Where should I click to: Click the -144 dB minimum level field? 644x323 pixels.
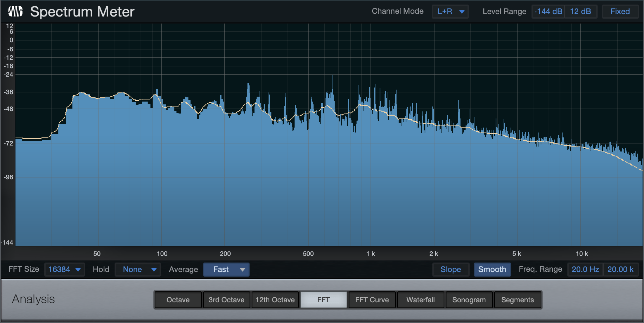point(548,12)
